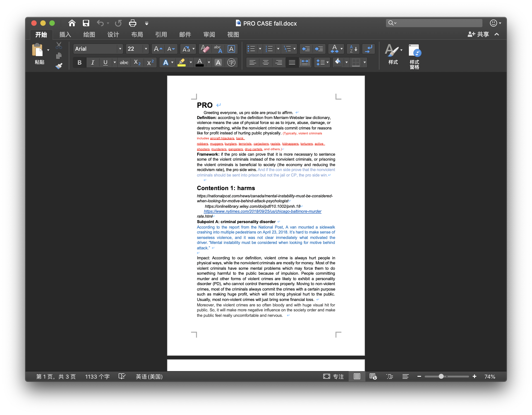532x415 pixels.
Task: Switch to Outline view
Action: coord(390,377)
